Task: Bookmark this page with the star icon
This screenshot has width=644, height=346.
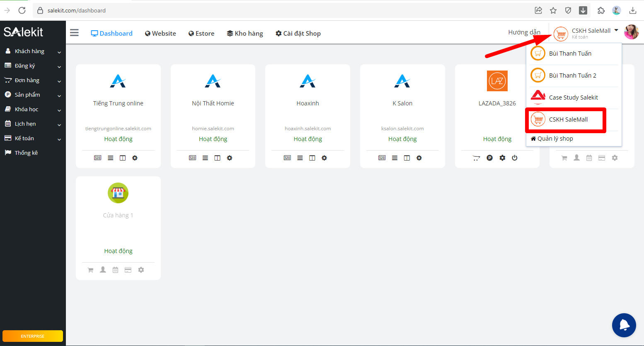Action: tap(553, 10)
